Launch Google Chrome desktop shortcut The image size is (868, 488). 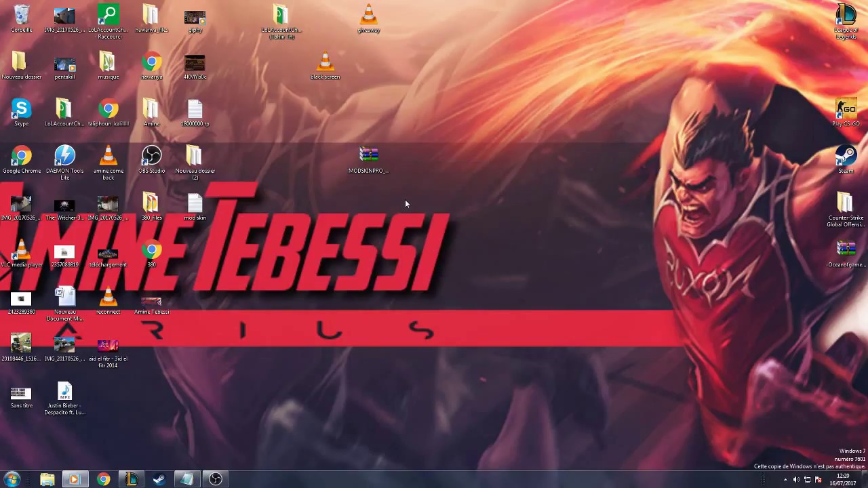point(22,159)
